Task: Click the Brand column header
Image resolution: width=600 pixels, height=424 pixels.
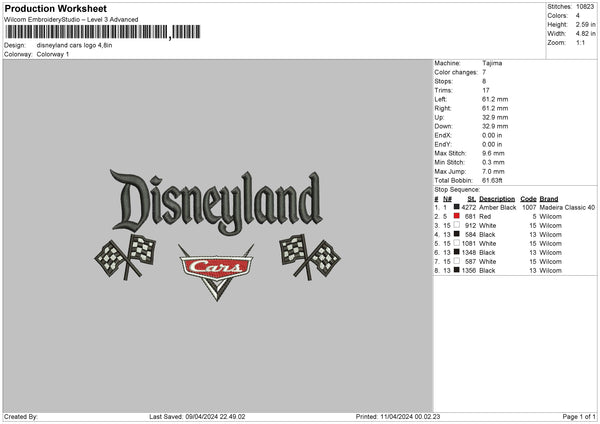Action: [549, 199]
